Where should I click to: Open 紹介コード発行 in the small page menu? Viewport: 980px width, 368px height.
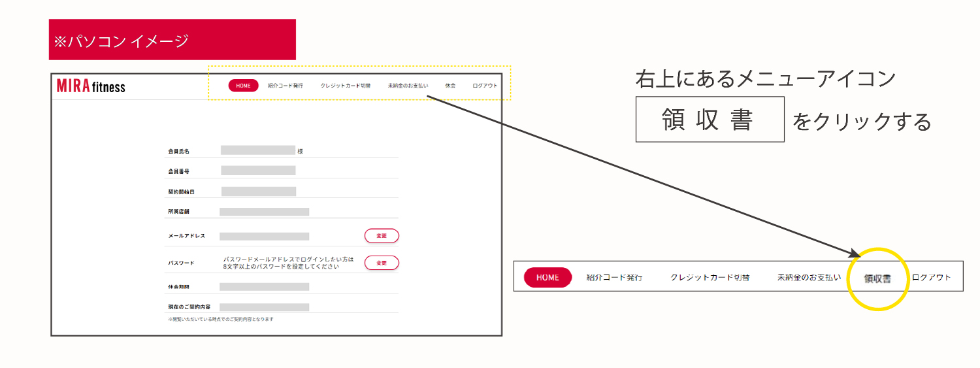tap(286, 86)
